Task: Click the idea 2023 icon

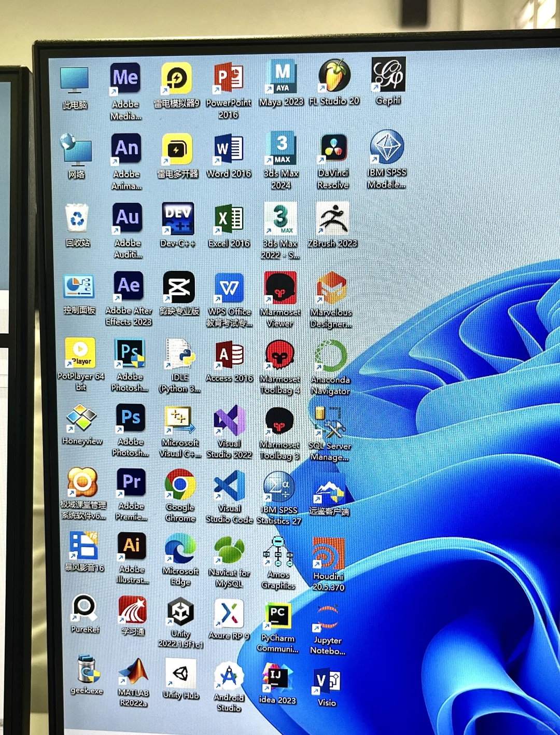Action: tap(277, 677)
